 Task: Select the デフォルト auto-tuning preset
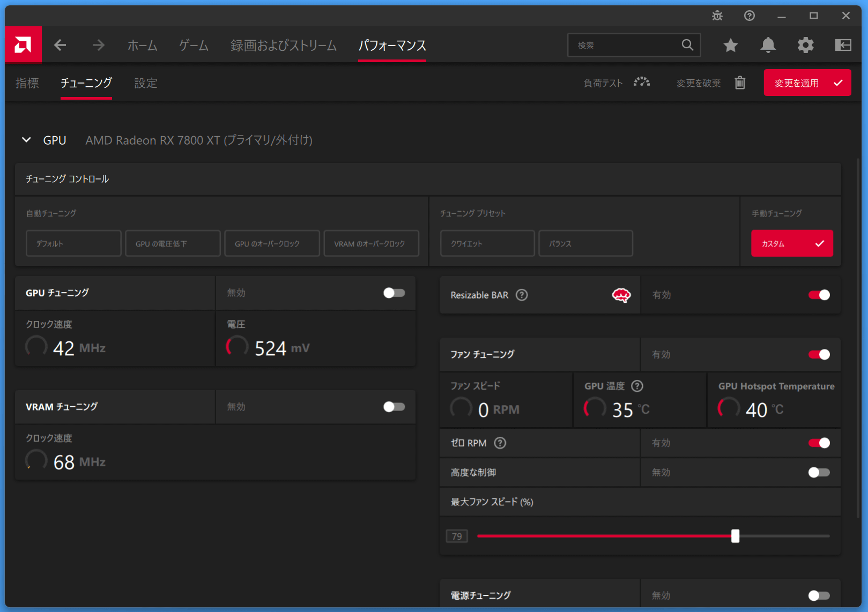(73, 243)
